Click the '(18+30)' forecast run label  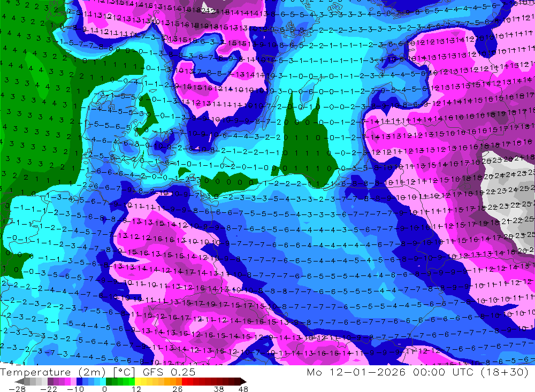click(x=505, y=372)
